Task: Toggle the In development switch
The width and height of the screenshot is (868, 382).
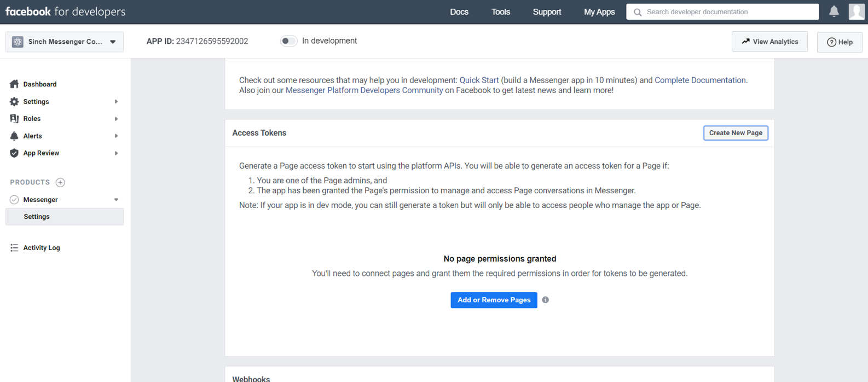Action: click(x=288, y=41)
